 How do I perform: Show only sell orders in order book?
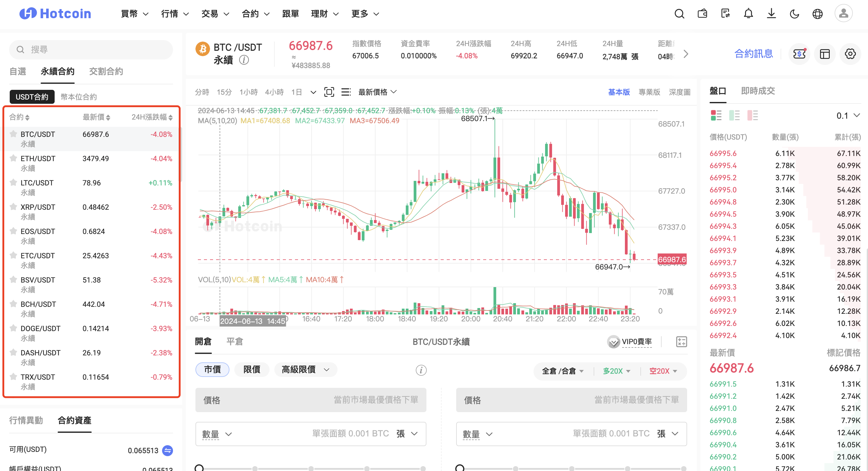click(752, 116)
